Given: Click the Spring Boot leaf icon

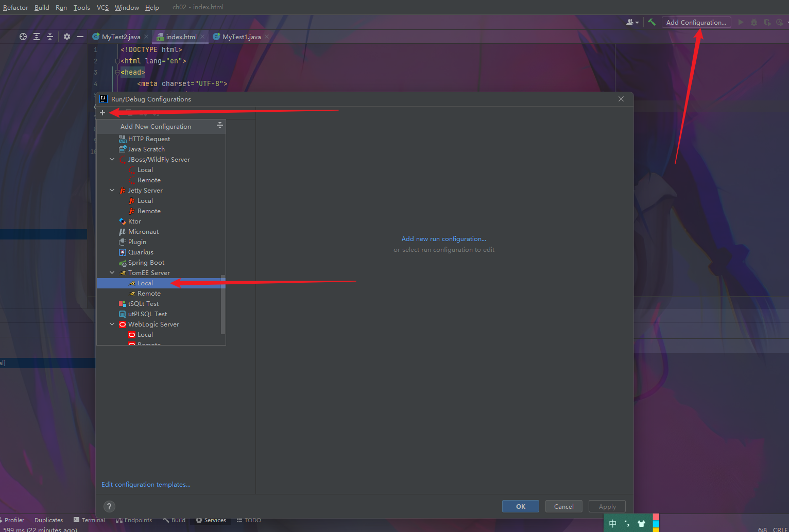Looking at the screenshot, I should pos(123,263).
